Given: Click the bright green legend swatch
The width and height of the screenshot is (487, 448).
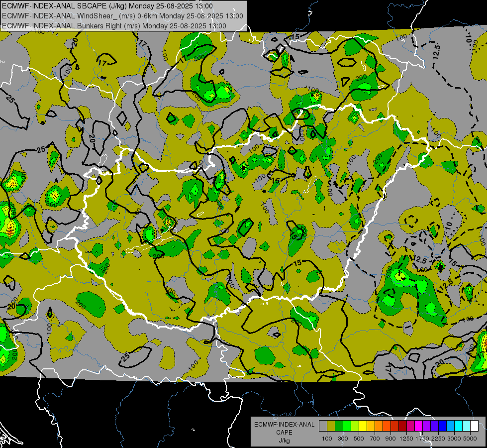Looking at the screenshot, I should pos(347,426).
